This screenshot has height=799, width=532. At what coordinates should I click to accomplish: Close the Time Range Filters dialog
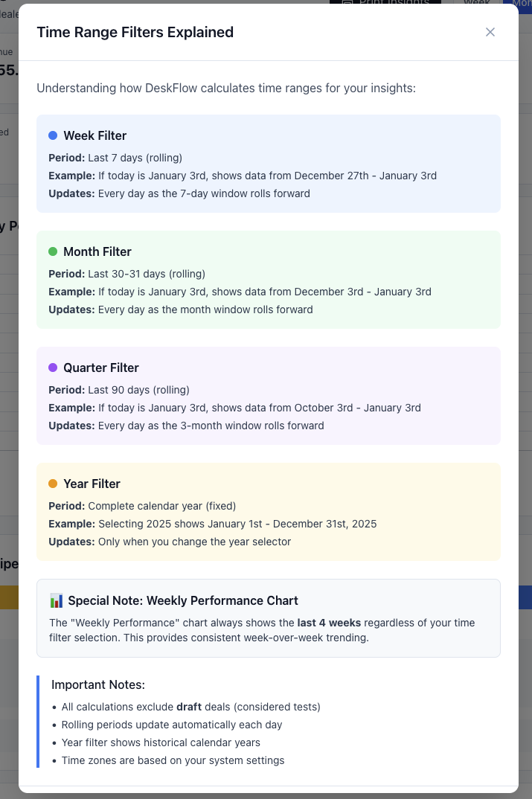tap(490, 32)
